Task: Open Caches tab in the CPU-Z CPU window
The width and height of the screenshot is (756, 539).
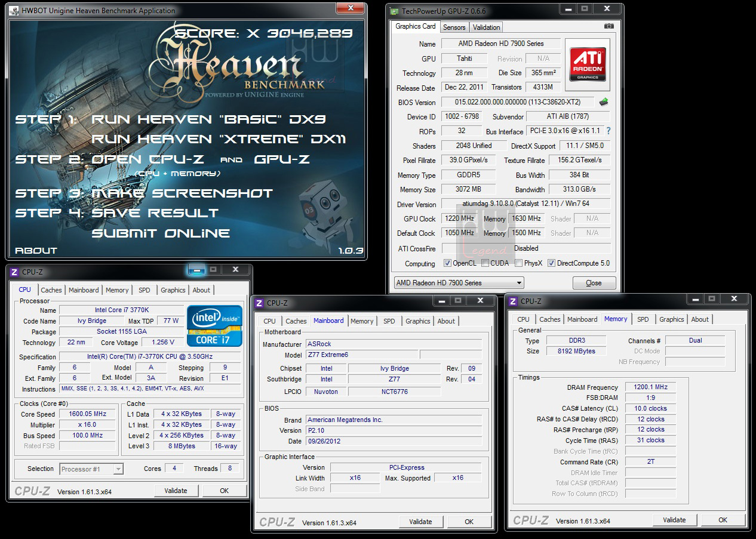Action: click(x=51, y=290)
